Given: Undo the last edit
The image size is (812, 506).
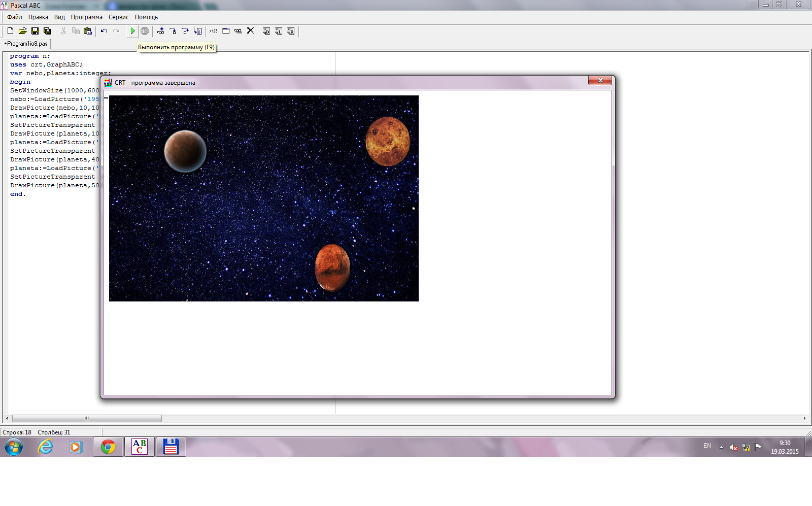Looking at the screenshot, I should click(x=104, y=31).
